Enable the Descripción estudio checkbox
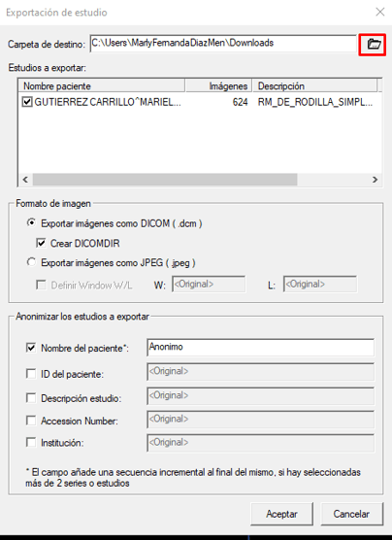392x540 pixels. click(31, 398)
